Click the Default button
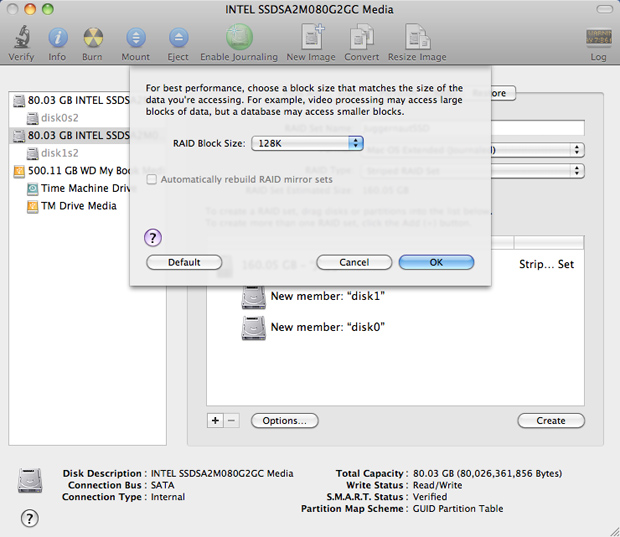The height and width of the screenshot is (537, 620). pyautogui.click(x=184, y=262)
